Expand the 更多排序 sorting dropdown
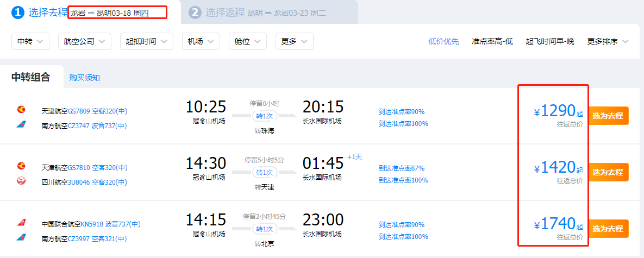The image size is (644, 258). (x=608, y=41)
